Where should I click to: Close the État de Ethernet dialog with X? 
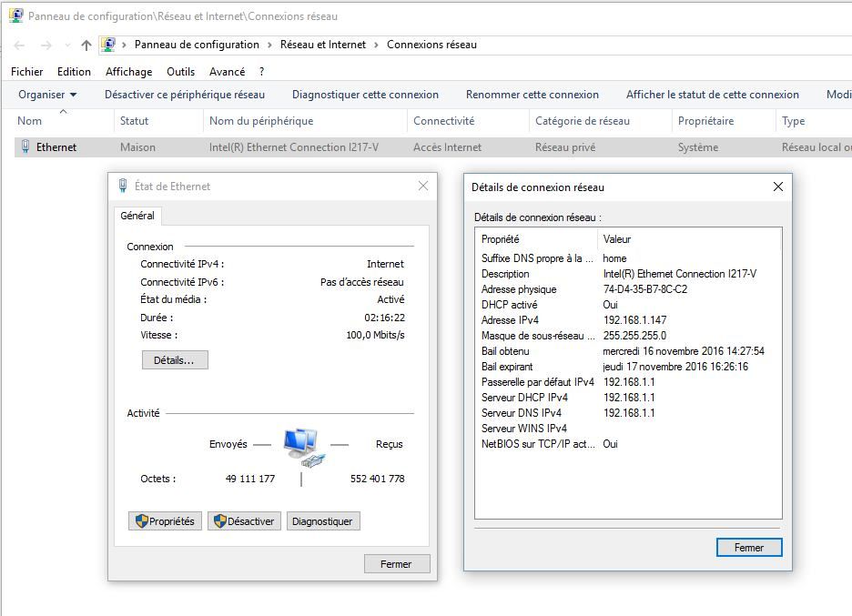422,186
